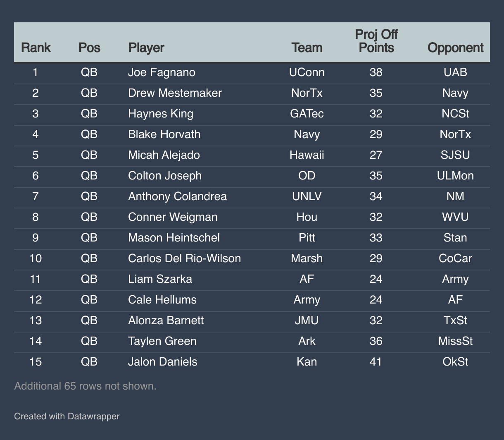Click the Player column header
This screenshot has width=504, height=440.
pos(146,48)
